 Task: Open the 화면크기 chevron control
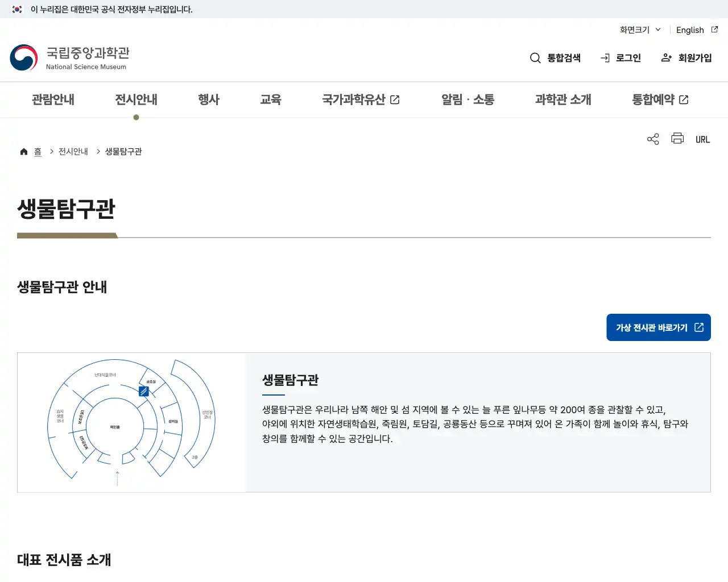(x=658, y=30)
